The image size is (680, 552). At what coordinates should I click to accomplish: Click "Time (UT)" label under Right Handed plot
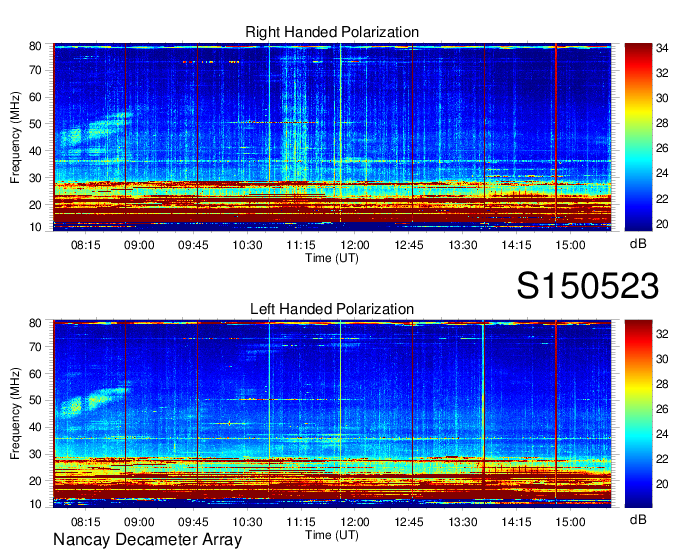[332, 258]
